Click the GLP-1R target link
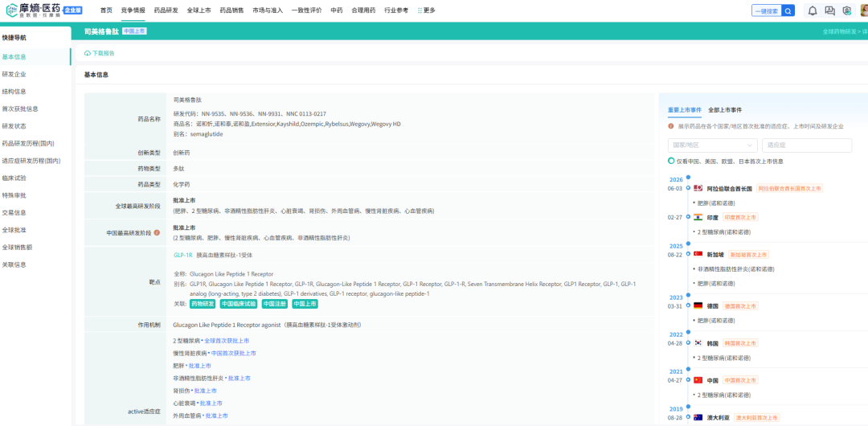 182,256
